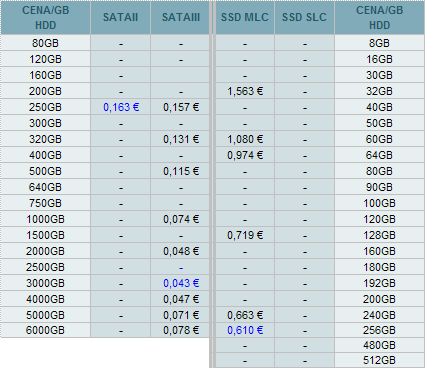Select the 0,131 € SATAIII price cell

(x=181, y=139)
